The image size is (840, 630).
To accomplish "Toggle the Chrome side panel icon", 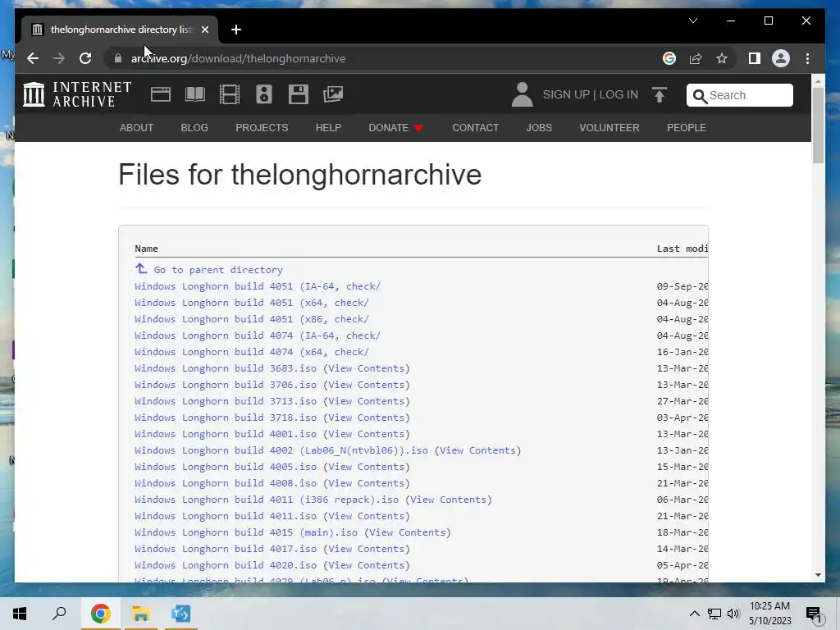I will click(x=755, y=58).
